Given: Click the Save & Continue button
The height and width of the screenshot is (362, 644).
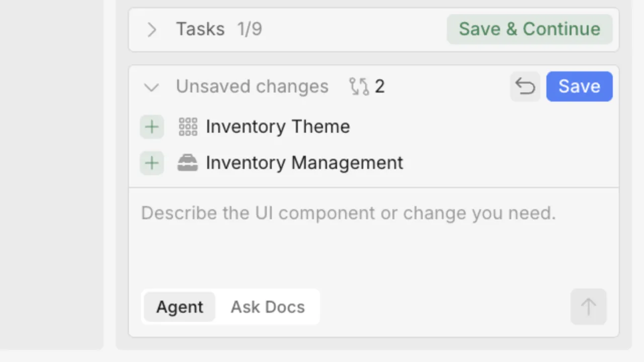Looking at the screenshot, I should tap(529, 29).
